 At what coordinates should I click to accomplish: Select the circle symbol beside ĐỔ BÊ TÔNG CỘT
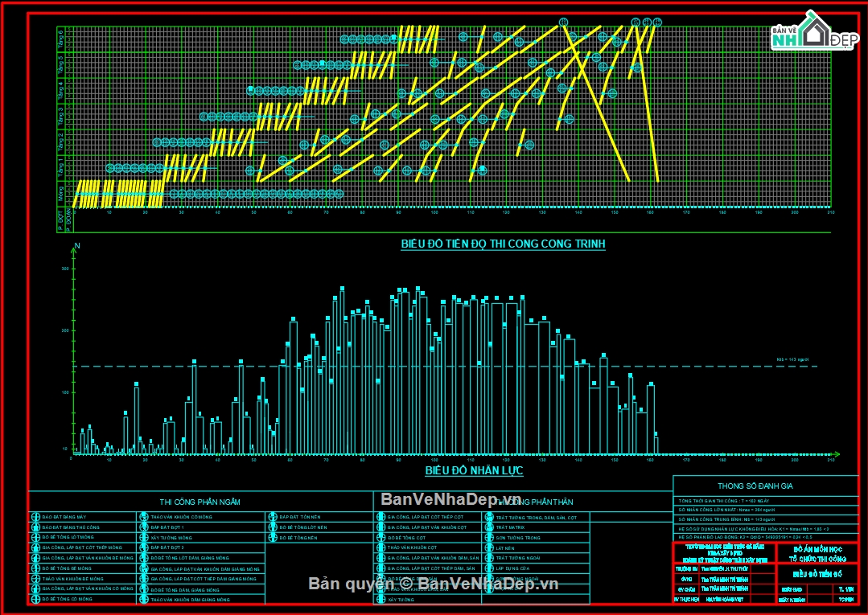point(381,537)
